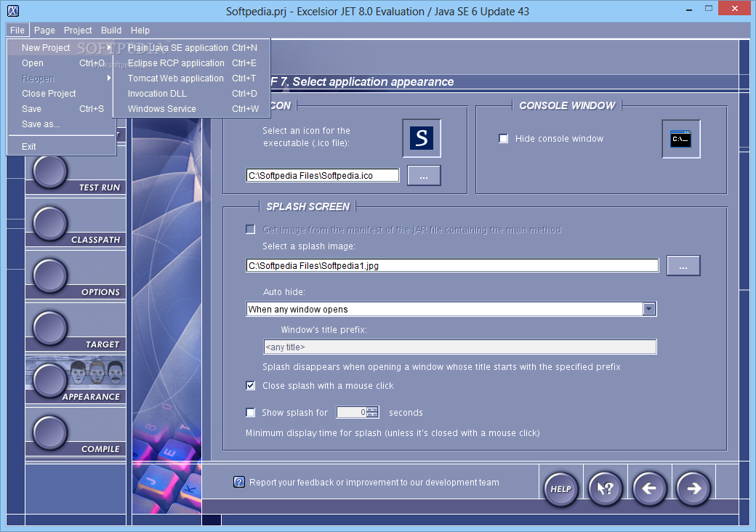Image resolution: width=756 pixels, height=532 pixels.
Task: Open the Page menu
Action: [44, 30]
